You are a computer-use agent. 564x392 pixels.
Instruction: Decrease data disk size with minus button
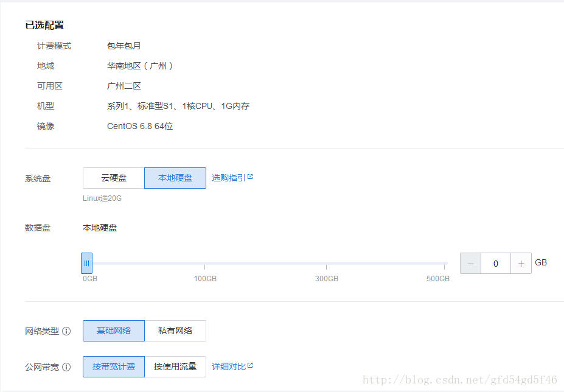(x=470, y=264)
